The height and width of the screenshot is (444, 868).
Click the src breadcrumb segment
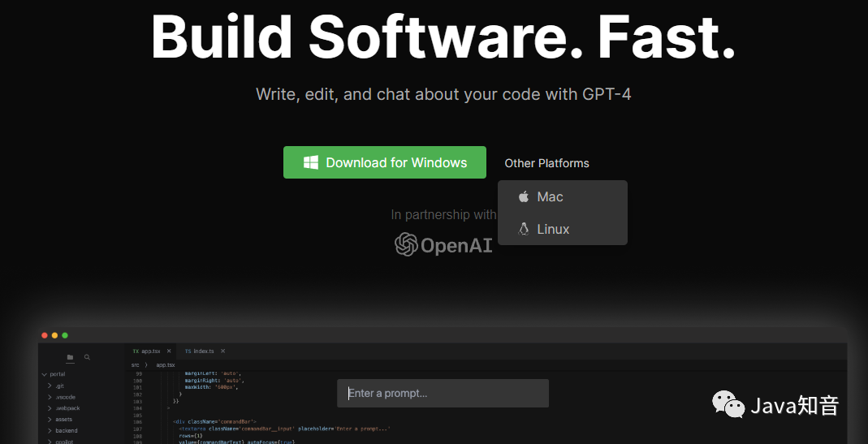[135, 364]
